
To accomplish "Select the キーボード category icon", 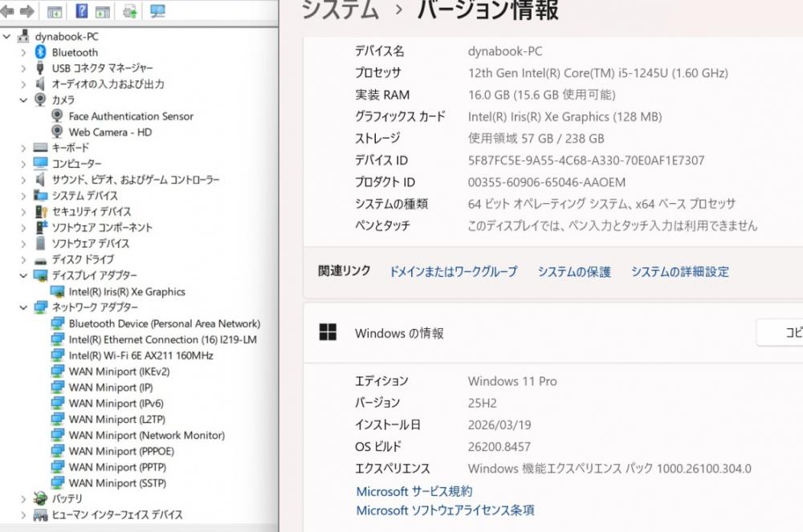I will (40, 148).
